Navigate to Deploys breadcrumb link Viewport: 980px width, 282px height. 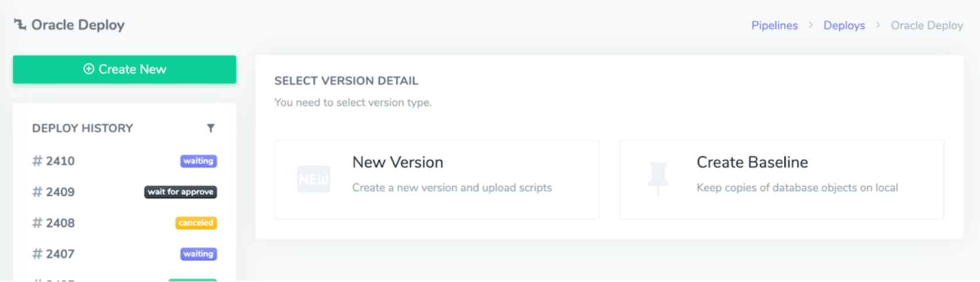pos(844,26)
